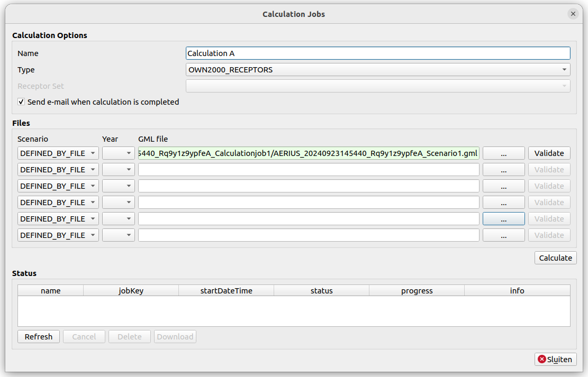Sort by the startDateTime column header
Screen dimensions: 588x377
pos(226,291)
